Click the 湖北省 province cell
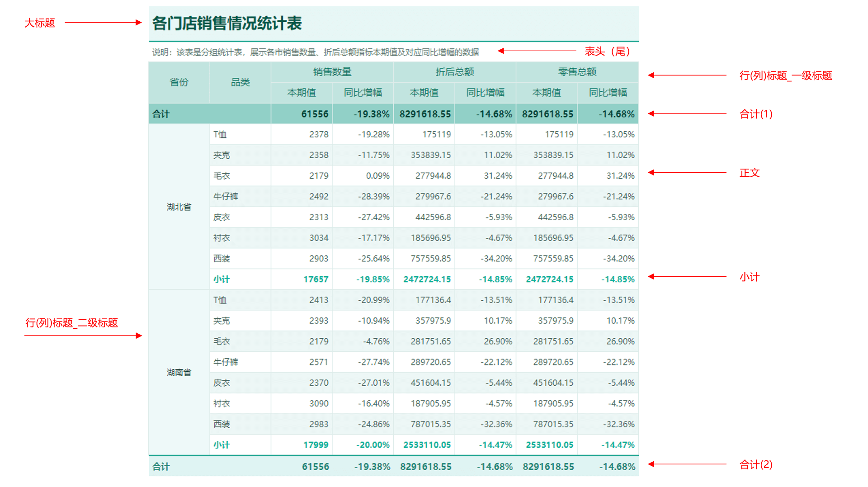The height and width of the screenshot is (487, 868). pos(179,207)
